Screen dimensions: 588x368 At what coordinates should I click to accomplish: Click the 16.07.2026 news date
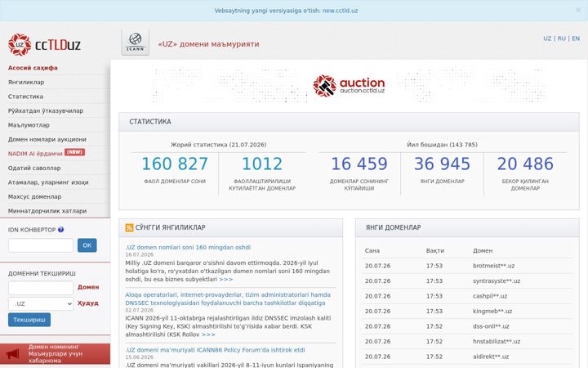tap(139, 254)
